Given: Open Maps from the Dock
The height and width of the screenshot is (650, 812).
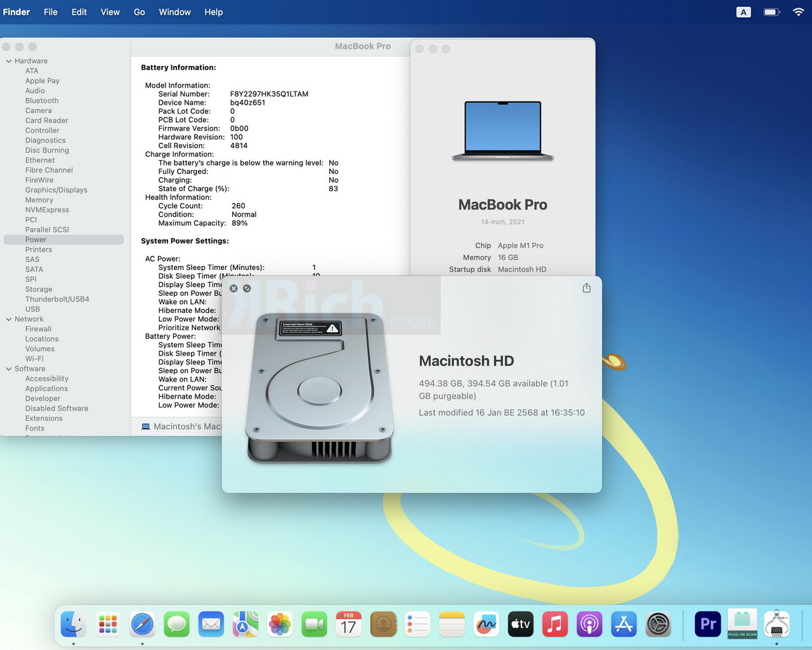Looking at the screenshot, I should [246, 625].
